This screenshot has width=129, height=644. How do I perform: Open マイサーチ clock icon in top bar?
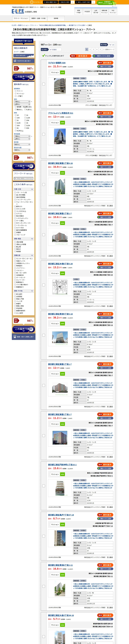[x=32, y=2]
